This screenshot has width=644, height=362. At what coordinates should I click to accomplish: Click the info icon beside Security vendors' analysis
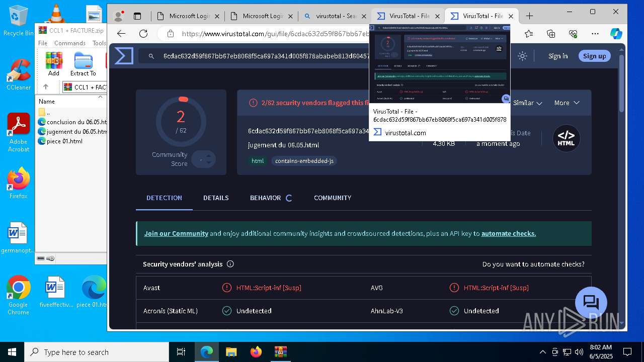(230, 264)
